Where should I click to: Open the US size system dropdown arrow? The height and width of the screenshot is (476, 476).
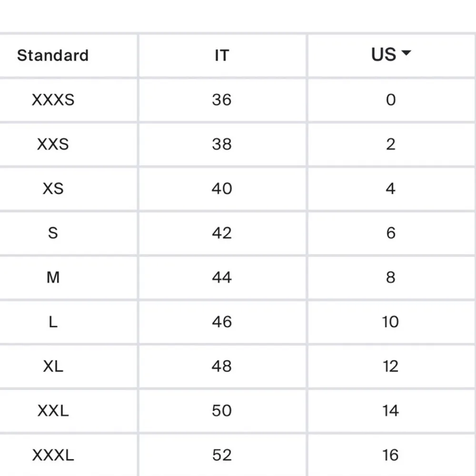click(x=406, y=54)
